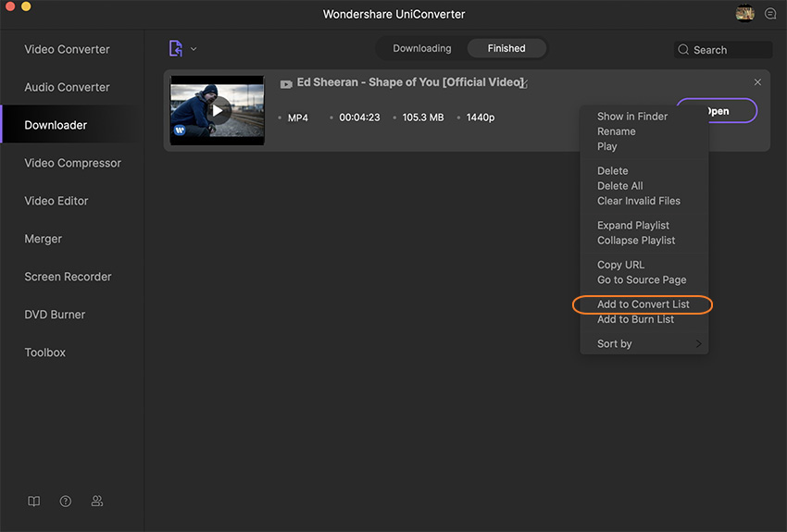Click the add URL download icon

[175, 49]
